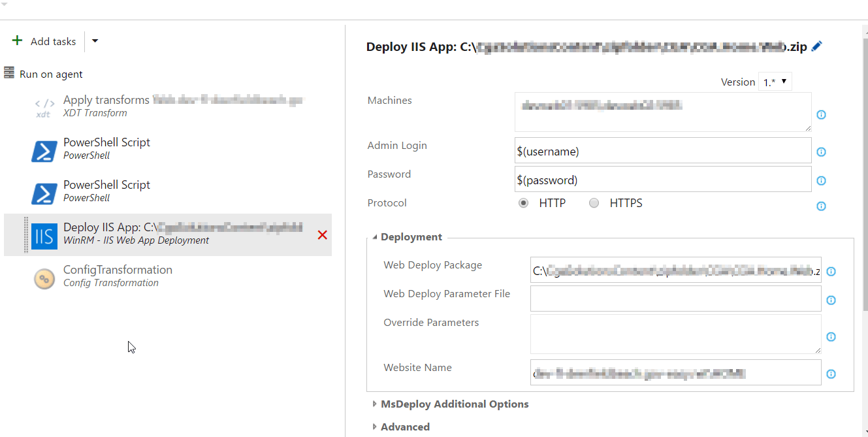The height and width of the screenshot is (437, 868).
Task: Click the green plus Add tasks icon
Action: pos(17,41)
